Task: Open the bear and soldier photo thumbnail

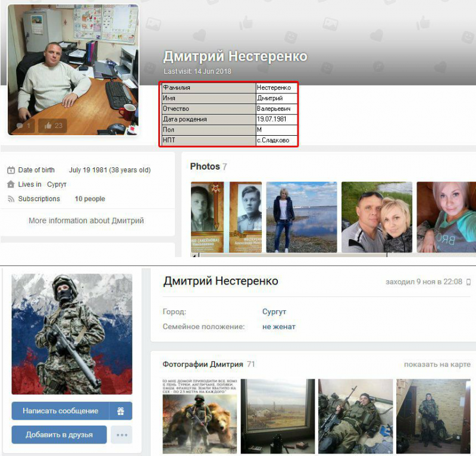Action: tap(199, 416)
